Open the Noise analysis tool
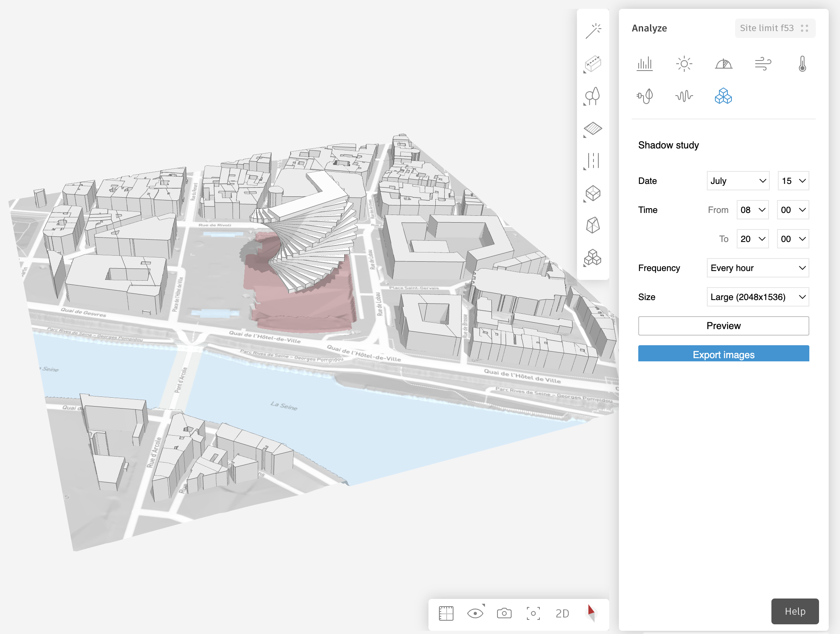840x634 pixels. (x=684, y=97)
